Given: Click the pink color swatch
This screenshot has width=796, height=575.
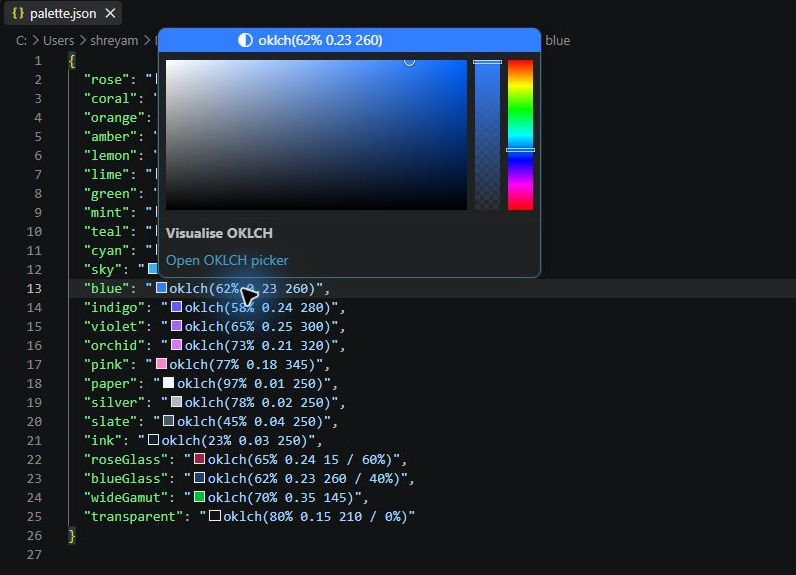Looking at the screenshot, I should 161,363.
